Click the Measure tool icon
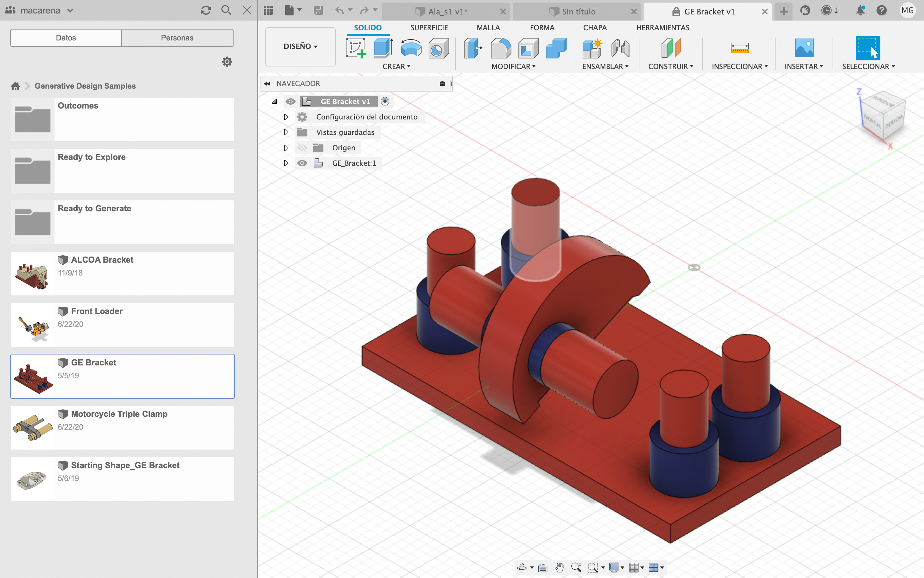Screen dimensions: 924x578 tap(740, 48)
